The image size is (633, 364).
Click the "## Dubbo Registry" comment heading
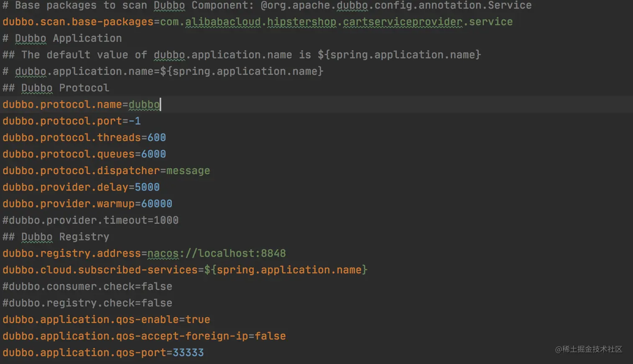point(56,237)
